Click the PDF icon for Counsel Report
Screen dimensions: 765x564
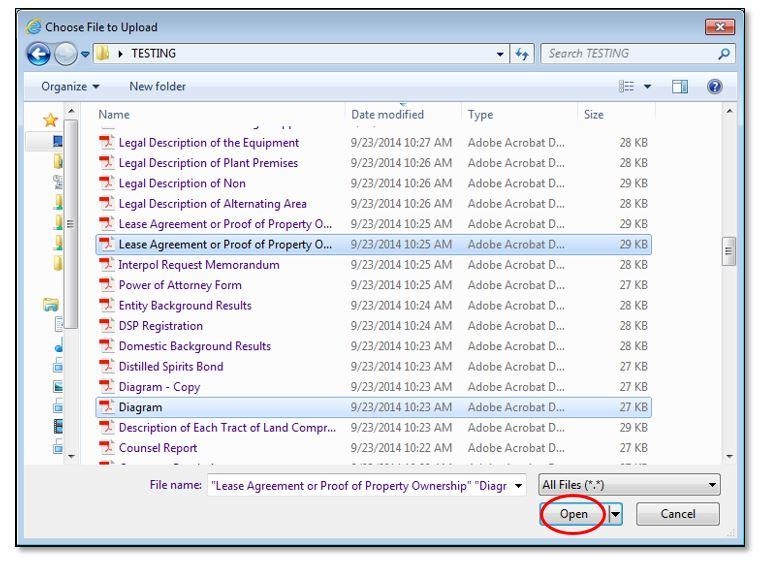click(x=107, y=448)
